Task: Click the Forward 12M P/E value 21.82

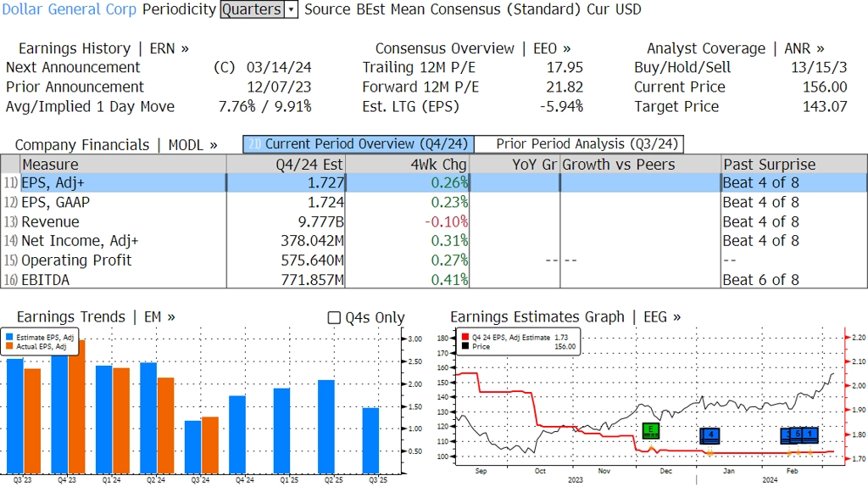Action: pos(565,87)
